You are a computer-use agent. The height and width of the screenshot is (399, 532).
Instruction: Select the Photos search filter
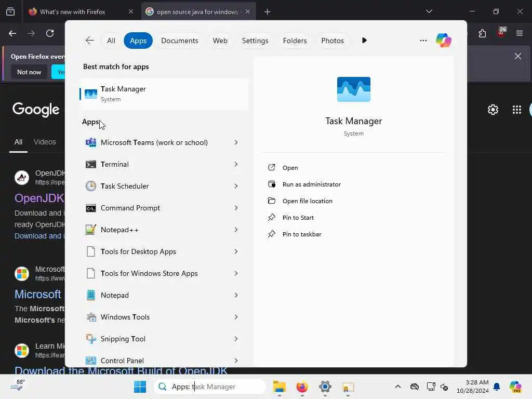coord(332,41)
